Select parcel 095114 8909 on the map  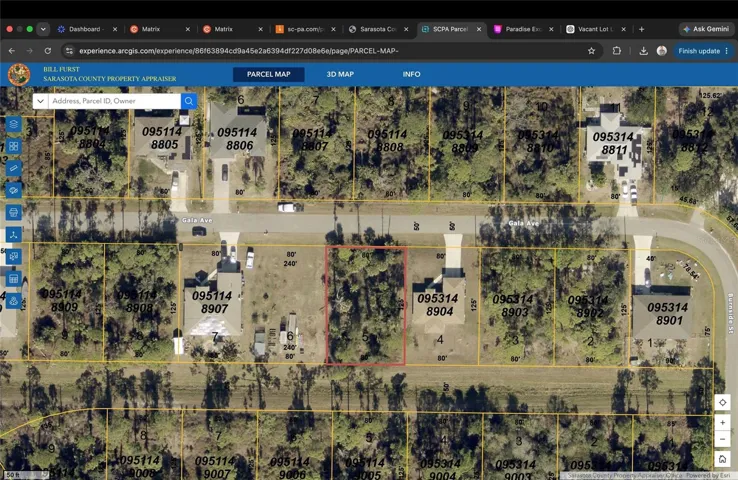pos(62,300)
